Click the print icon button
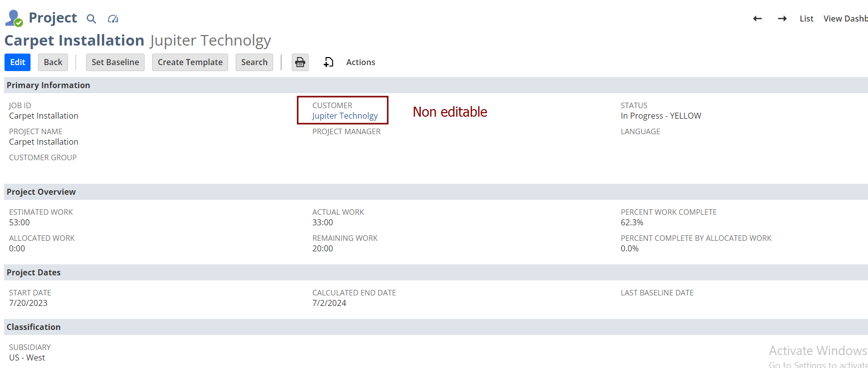Image resolution: width=868 pixels, height=368 pixels. (300, 62)
